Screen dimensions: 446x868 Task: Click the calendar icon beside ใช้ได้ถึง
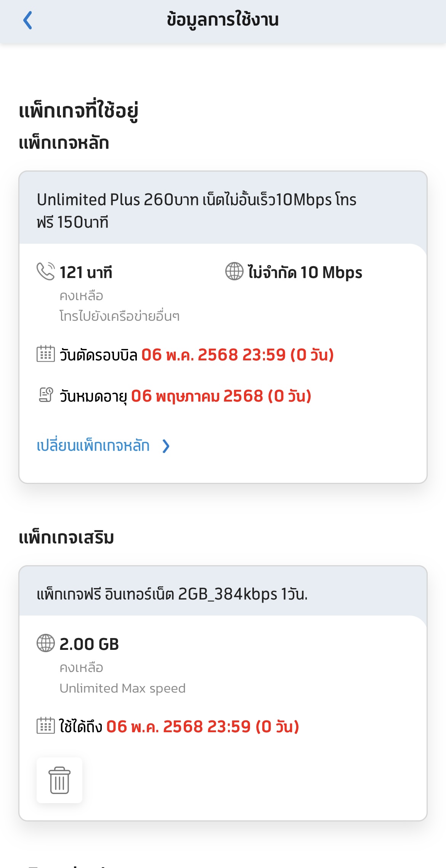[45, 725]
